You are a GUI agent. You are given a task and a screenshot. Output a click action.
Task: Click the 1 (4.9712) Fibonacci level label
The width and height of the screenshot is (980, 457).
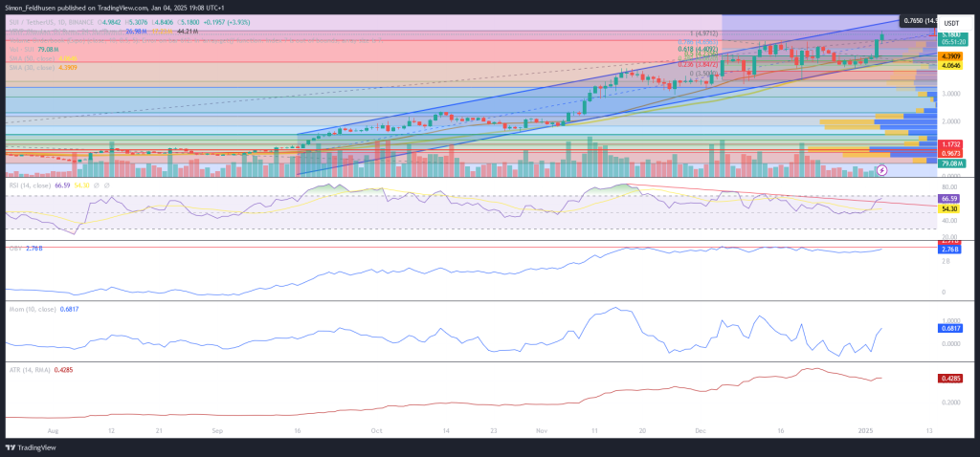click(x=703, y=33)
